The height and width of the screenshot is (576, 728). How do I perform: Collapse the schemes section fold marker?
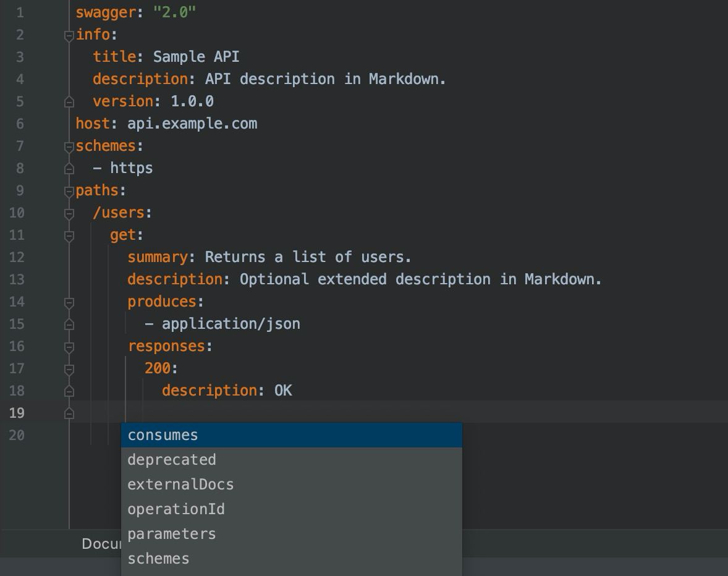[x=69, y=146]
